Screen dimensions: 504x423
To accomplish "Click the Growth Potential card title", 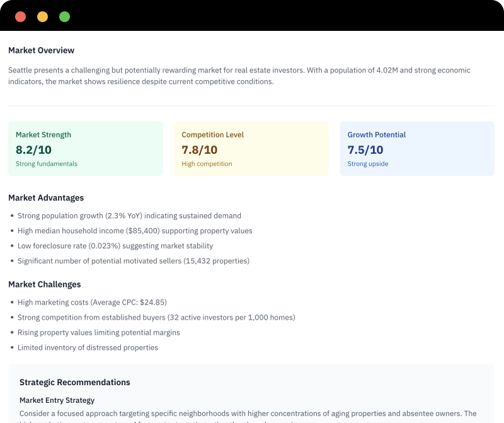I will pyautogui.click(x=377, y=135).
